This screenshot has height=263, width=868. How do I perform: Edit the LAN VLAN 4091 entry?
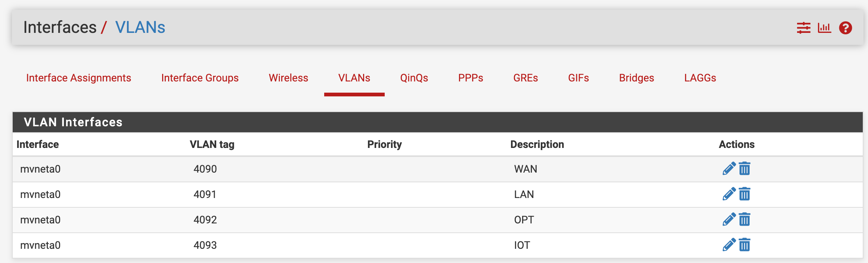[x=729, y=194]
